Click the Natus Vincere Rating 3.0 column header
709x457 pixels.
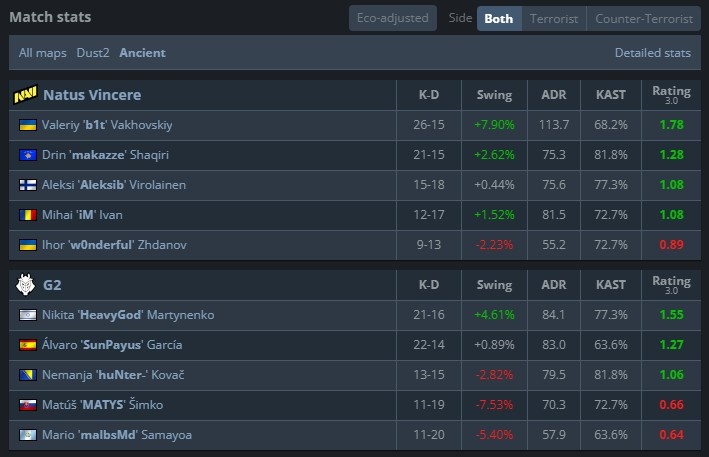pos(671,94)
